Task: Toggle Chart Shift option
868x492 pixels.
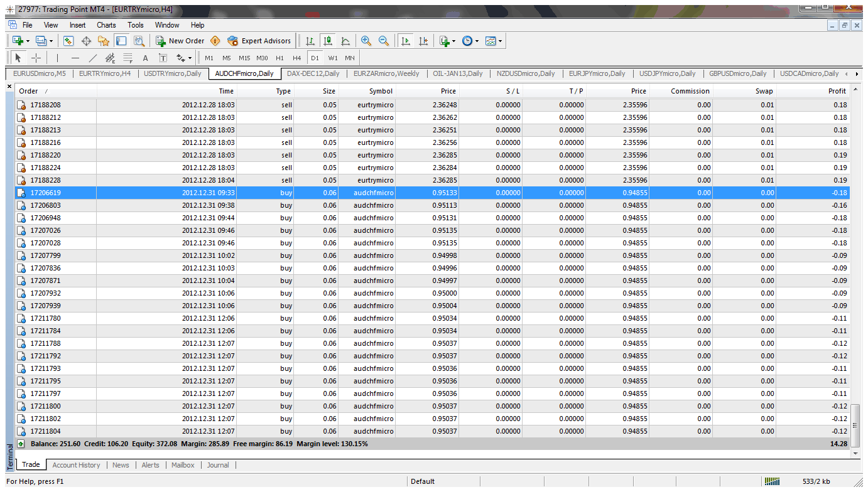Action: point(423,41)
